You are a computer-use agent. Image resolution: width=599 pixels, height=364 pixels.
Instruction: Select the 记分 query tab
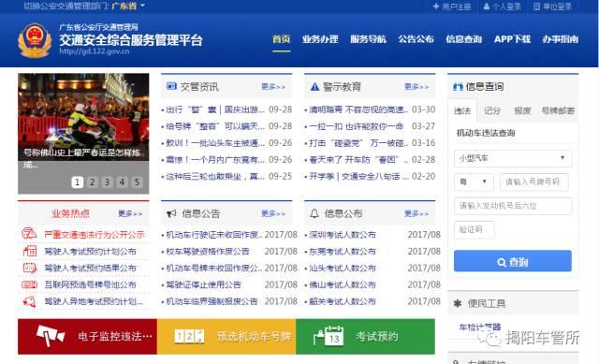click(492, 110)
